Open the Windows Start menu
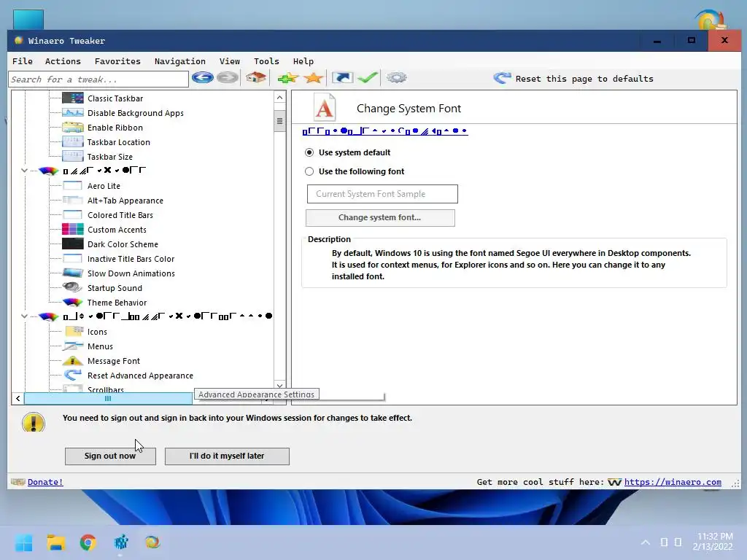 (x=24, y=542)
